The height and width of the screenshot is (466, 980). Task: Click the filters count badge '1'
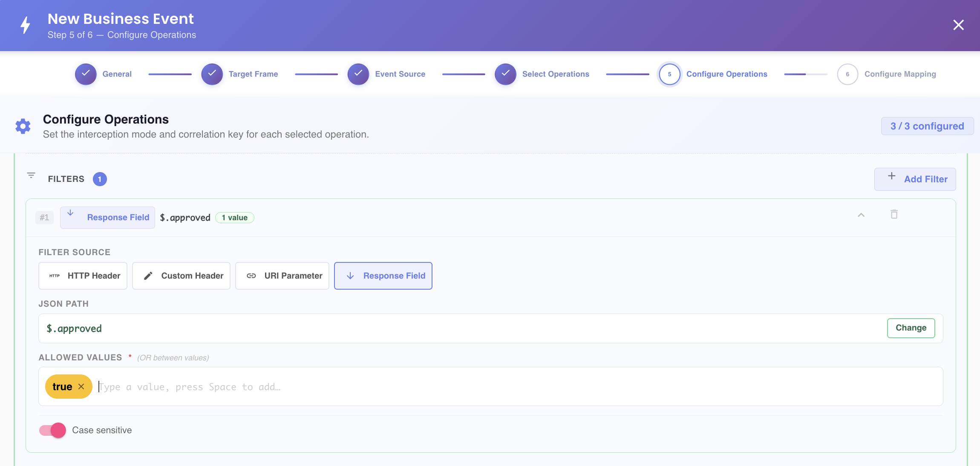(x=100, y=179)
